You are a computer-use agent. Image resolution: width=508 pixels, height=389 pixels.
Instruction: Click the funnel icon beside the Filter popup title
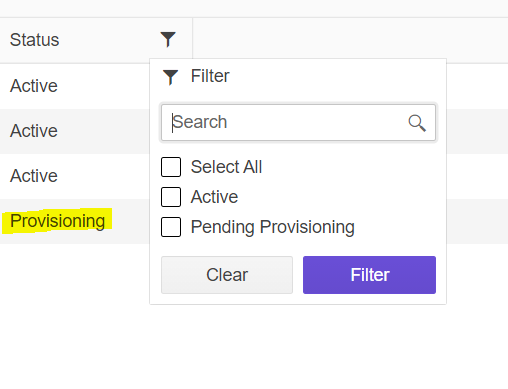pos(170,77)
